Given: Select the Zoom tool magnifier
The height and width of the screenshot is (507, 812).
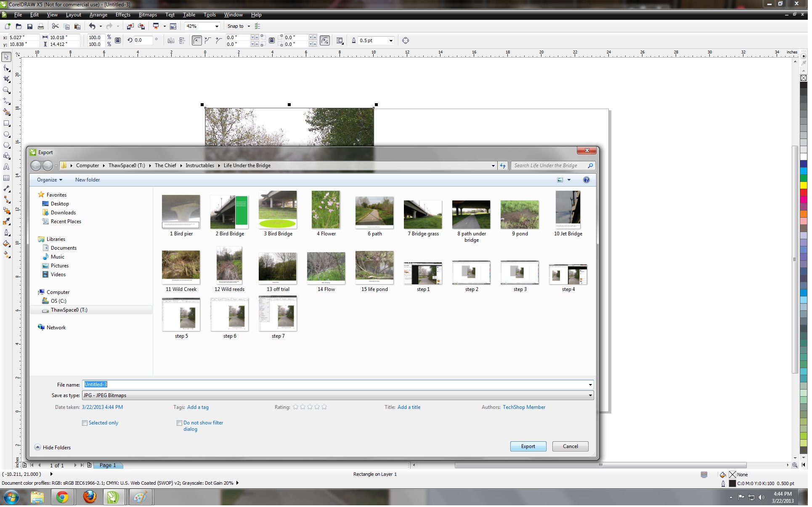Looking at the screenshot, I should click(x=6, y=90).
